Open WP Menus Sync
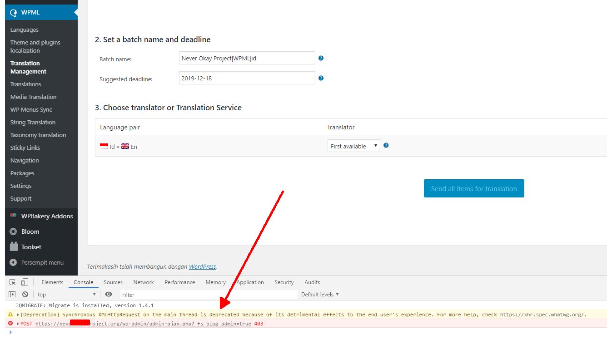Screen dimensions: 607x364 [x=31, y=109]
